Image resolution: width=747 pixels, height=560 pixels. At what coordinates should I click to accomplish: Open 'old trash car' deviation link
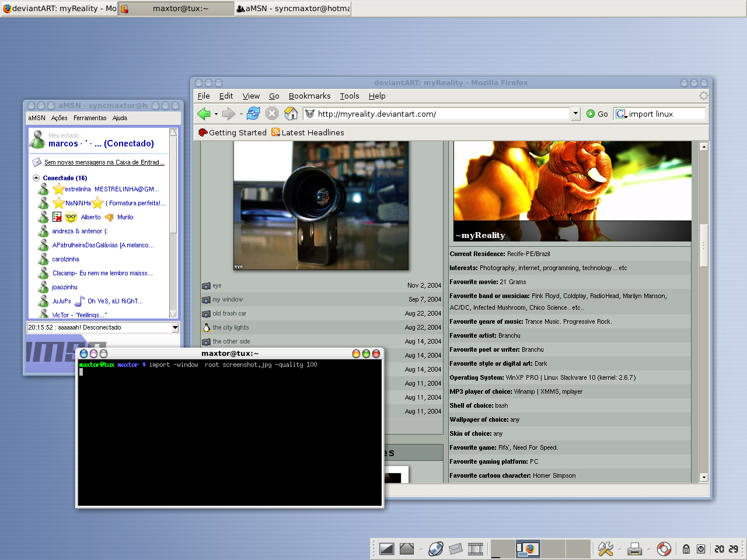(x=229, y=313)
